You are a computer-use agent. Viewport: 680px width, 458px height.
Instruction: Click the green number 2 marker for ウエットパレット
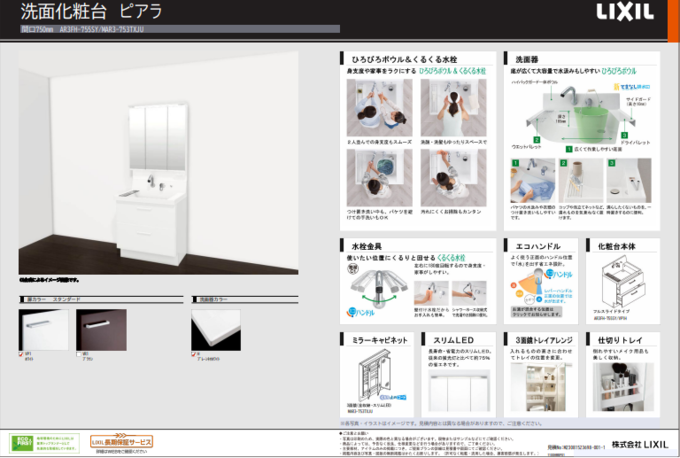[535, 139]
